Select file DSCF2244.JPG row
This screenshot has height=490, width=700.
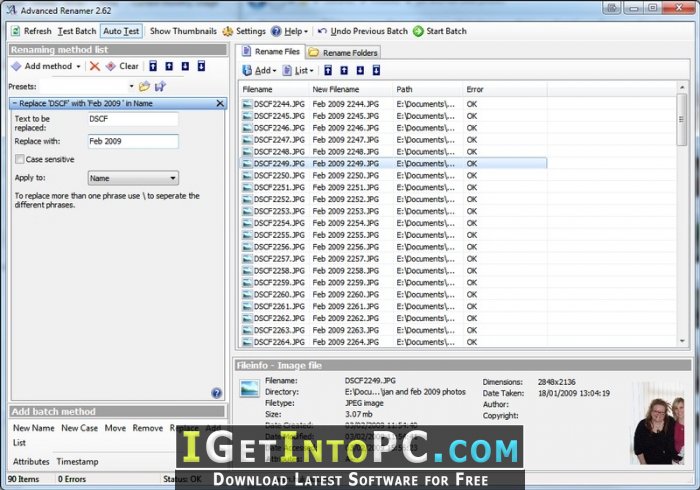click(x=393, y=104)
